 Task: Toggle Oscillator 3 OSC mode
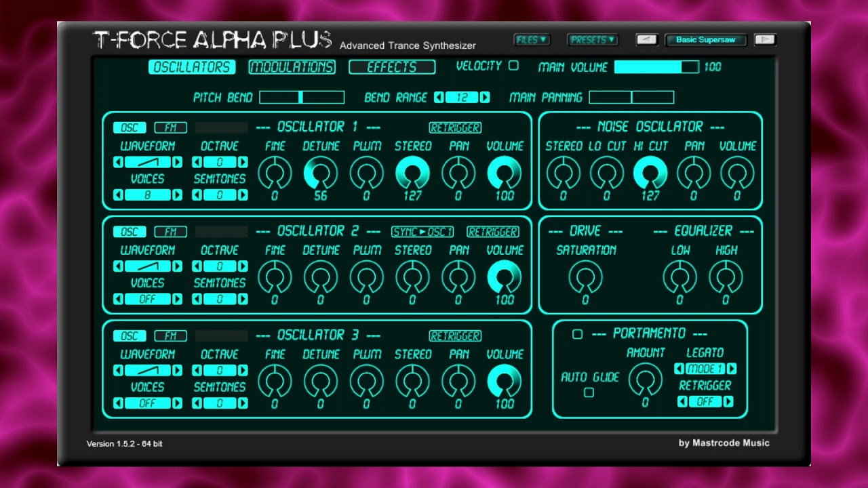130,336
